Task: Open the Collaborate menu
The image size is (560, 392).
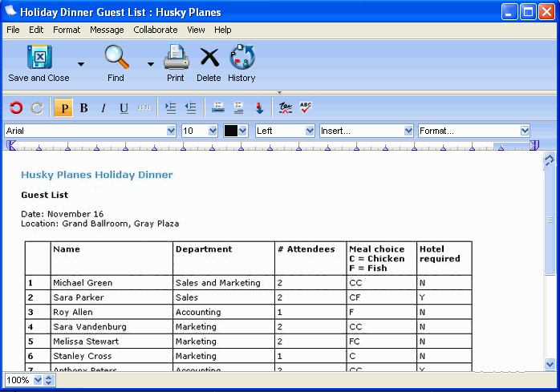Action: tap(156, 30)
